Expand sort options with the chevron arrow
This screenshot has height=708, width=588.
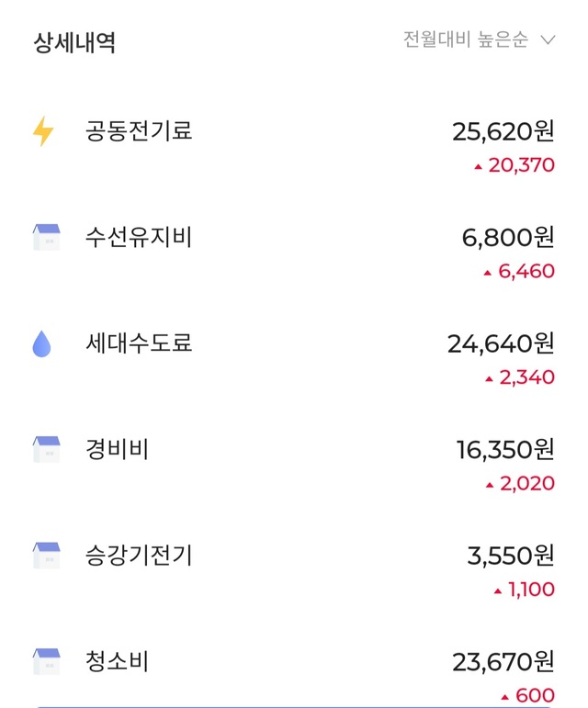tap(548, 39)
